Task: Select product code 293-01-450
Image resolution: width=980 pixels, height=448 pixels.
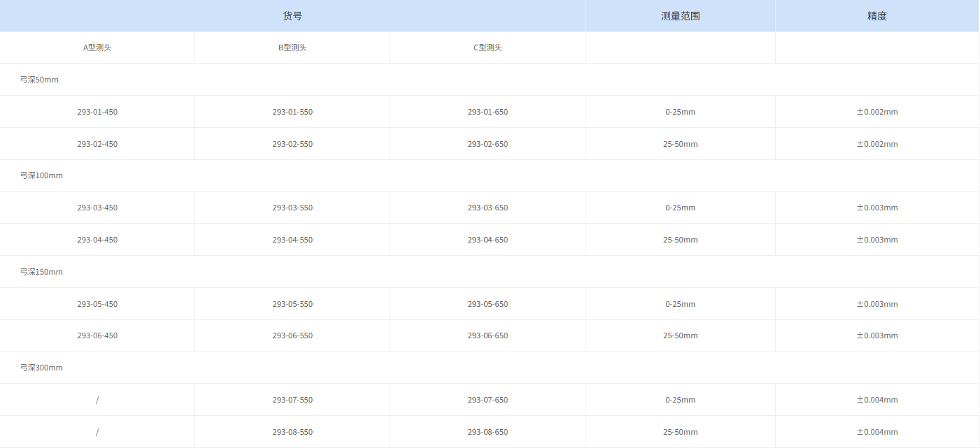Action: point(97,111)
